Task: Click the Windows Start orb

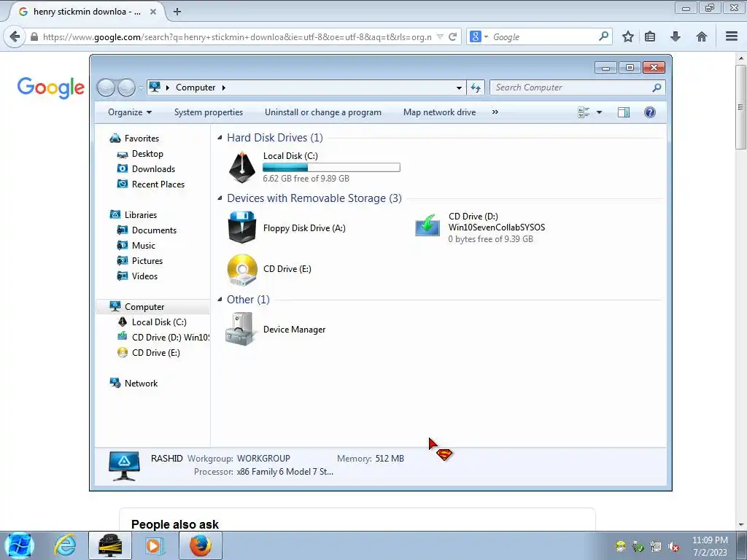Action: point(19,545)
